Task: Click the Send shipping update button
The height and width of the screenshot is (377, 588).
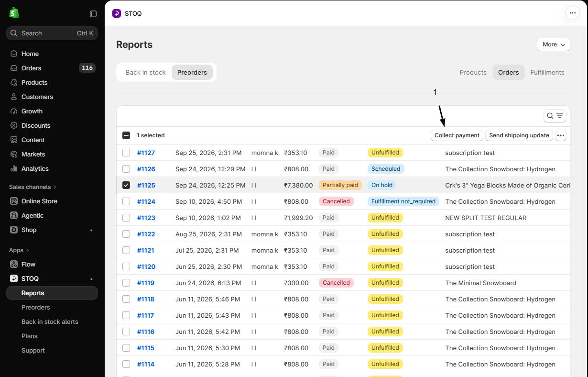Action: click(519, 135)
